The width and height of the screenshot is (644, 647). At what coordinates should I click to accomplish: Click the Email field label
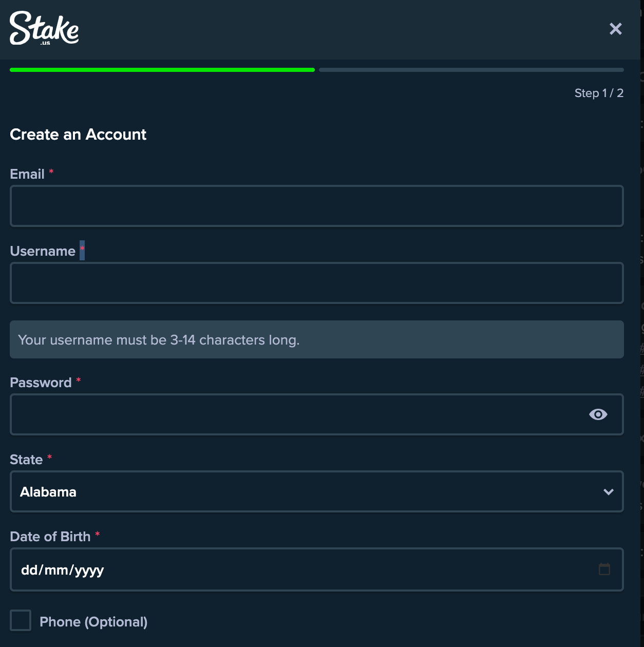pos(27,174)
